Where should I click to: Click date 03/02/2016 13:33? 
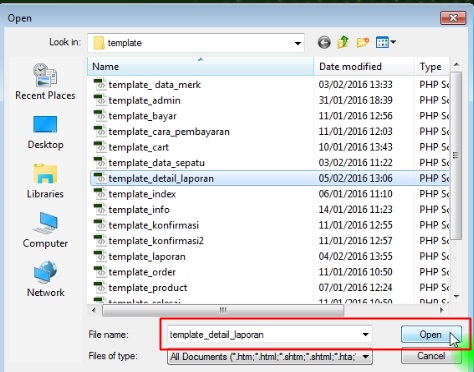355,84
